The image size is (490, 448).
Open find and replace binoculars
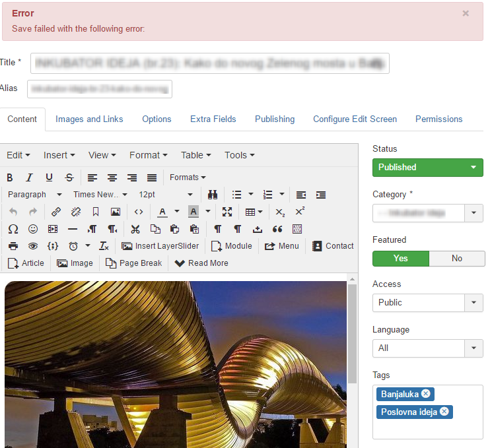point(213,195)
